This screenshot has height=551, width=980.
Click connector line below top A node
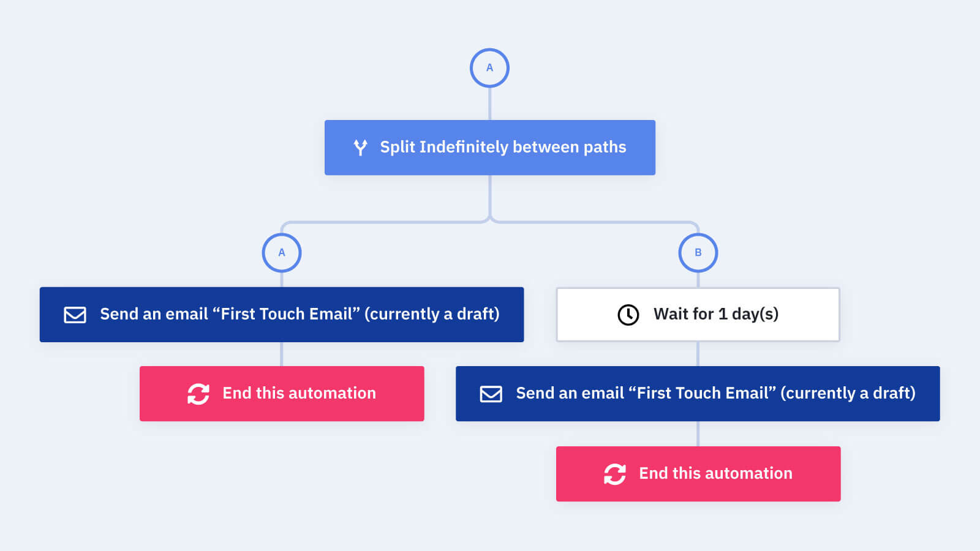(x=489, y=103)
